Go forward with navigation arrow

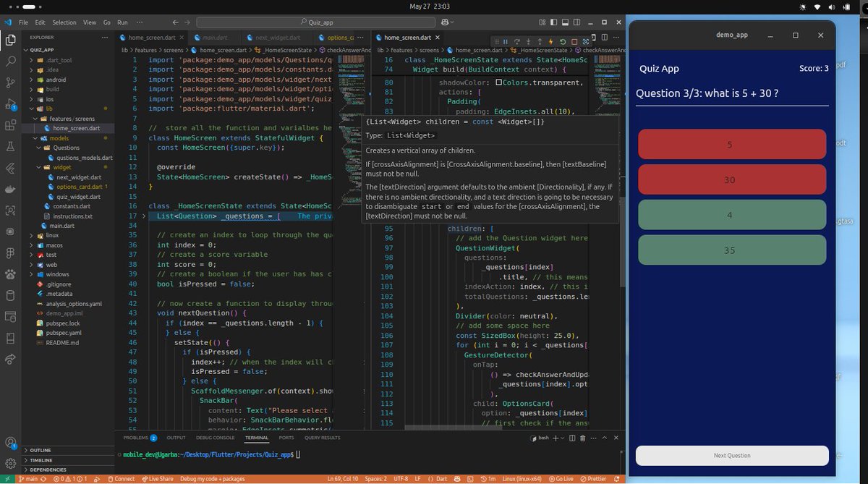[x=187, y=22]
